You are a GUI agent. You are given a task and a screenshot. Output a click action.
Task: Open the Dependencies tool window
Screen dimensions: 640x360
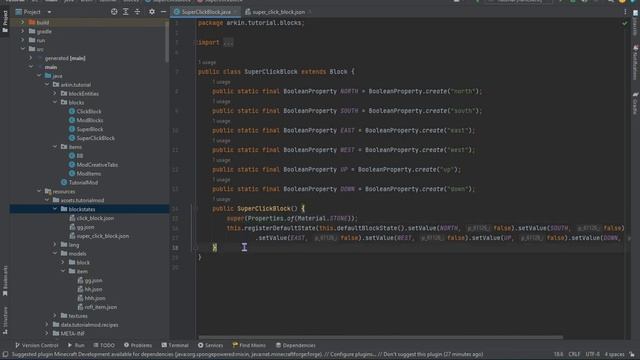[296, 345]
